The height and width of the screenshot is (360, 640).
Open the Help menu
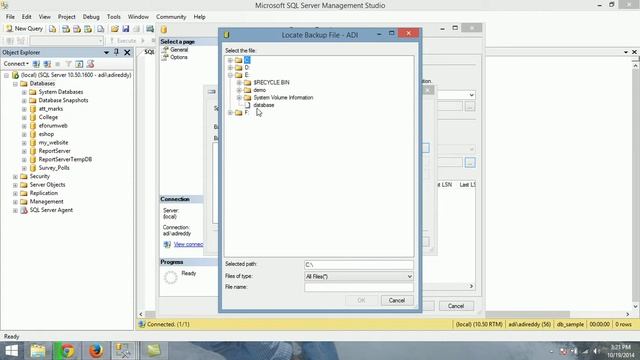coord(199,17)
